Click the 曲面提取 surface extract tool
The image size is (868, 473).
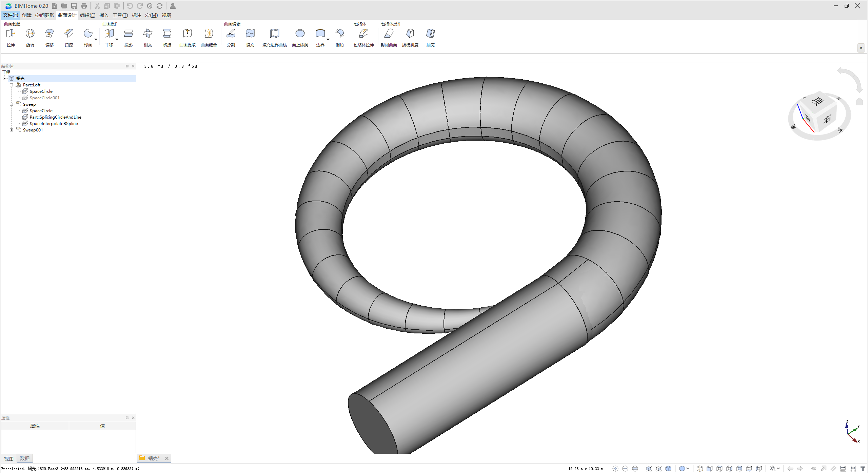click(188, 37)
